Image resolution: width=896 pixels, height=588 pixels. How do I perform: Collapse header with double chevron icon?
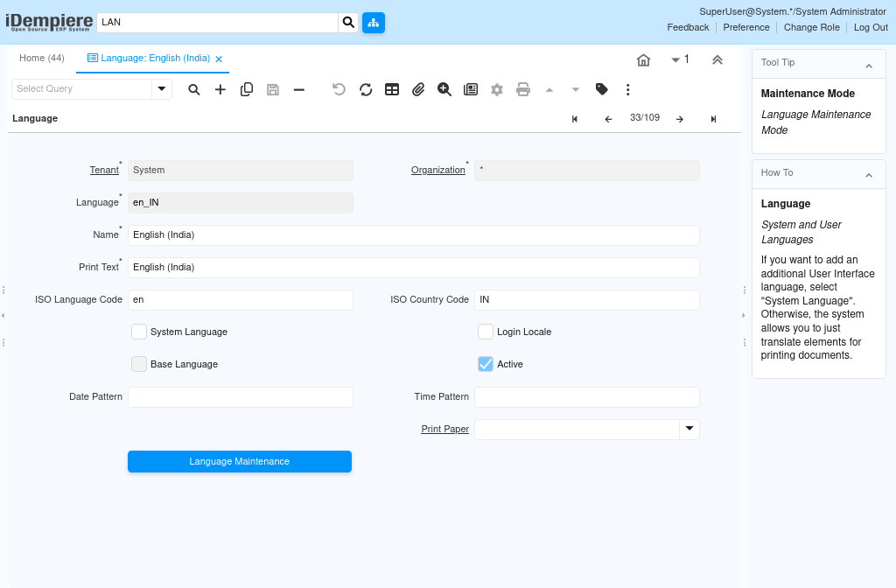point(717,60)
